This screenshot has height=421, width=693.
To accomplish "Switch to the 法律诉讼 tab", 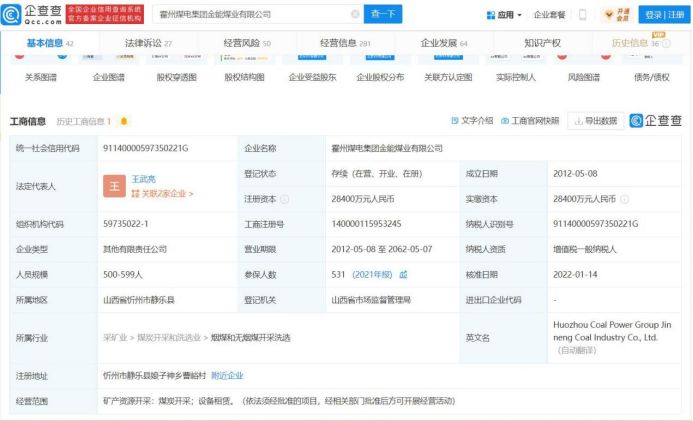I will click(148, 43).
